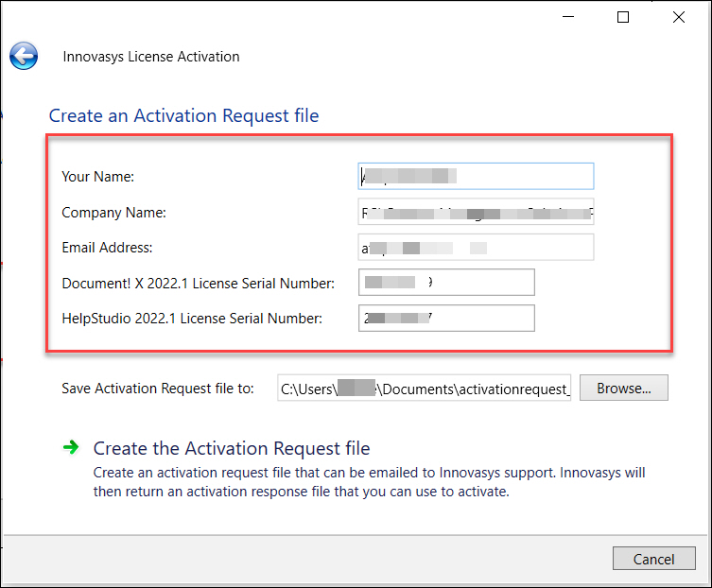Click 'HelpStudio 2022.1 License Serial Number:' label
Viewport: 712px width, 588px height.
[x=192, y=319]
